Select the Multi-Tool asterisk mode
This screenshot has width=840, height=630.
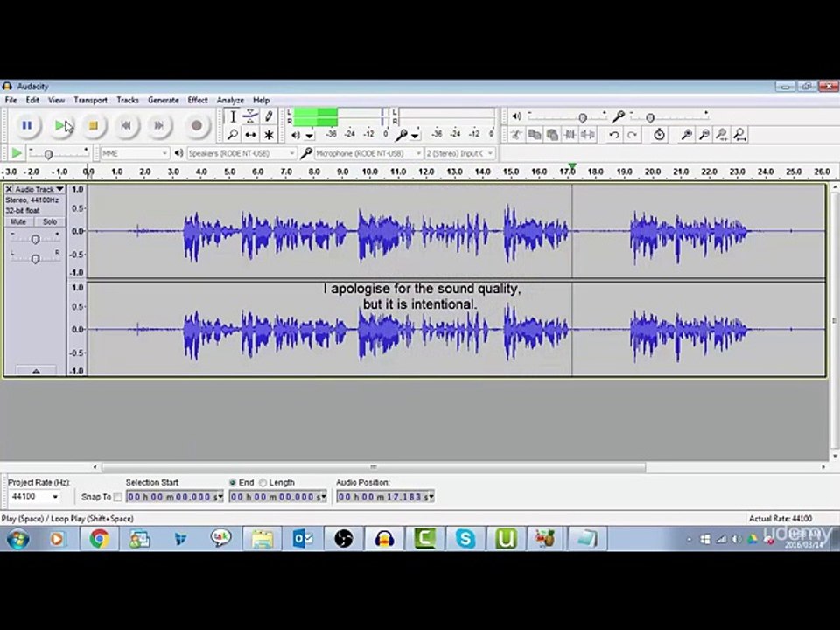pos(269,135)
